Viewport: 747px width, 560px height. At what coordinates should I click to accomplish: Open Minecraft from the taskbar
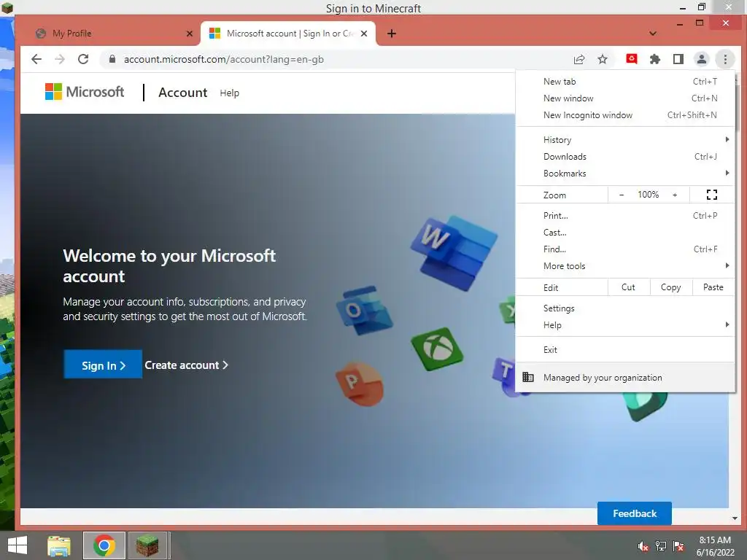[147, 545]
